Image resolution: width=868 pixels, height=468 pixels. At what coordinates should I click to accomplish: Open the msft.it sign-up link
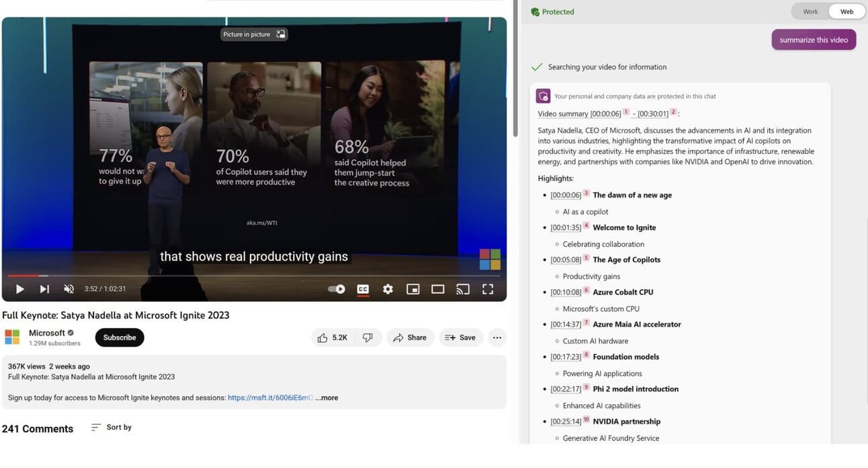[x=270, y=398]
